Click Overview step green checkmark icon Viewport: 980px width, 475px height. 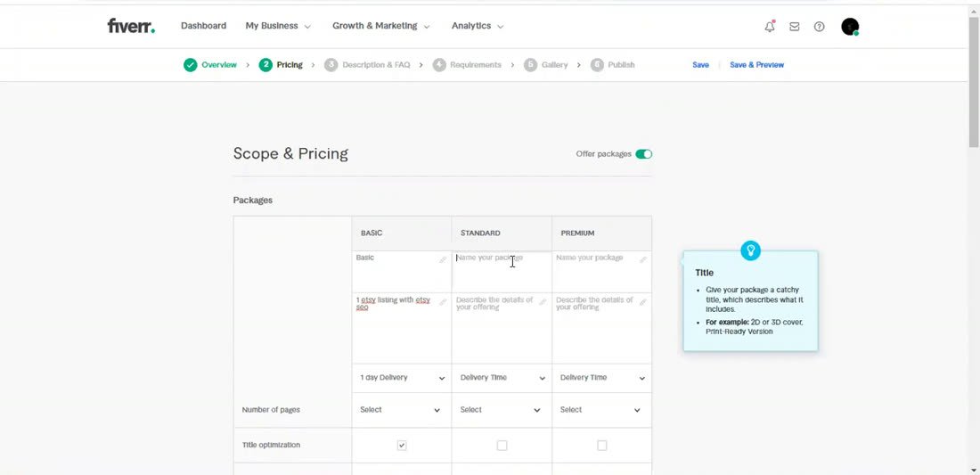pyautogui.click(x=190, y=65)
